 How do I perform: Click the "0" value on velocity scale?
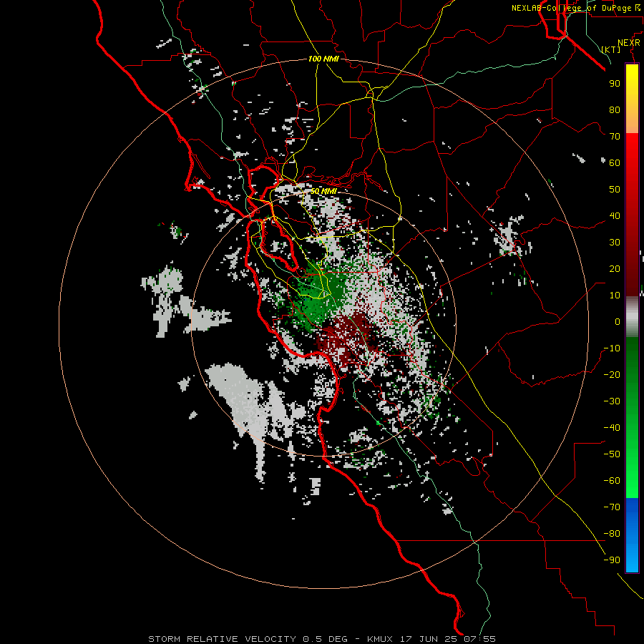pos(618,321)
